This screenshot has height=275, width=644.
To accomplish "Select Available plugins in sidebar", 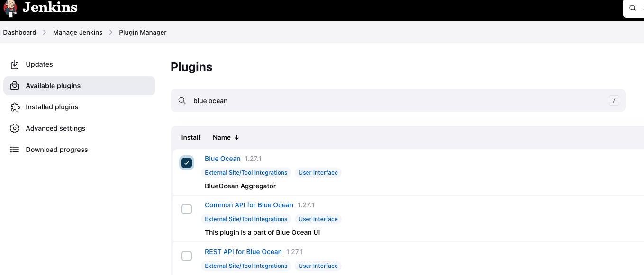I will pyautogui.click(x=79, y=86).
